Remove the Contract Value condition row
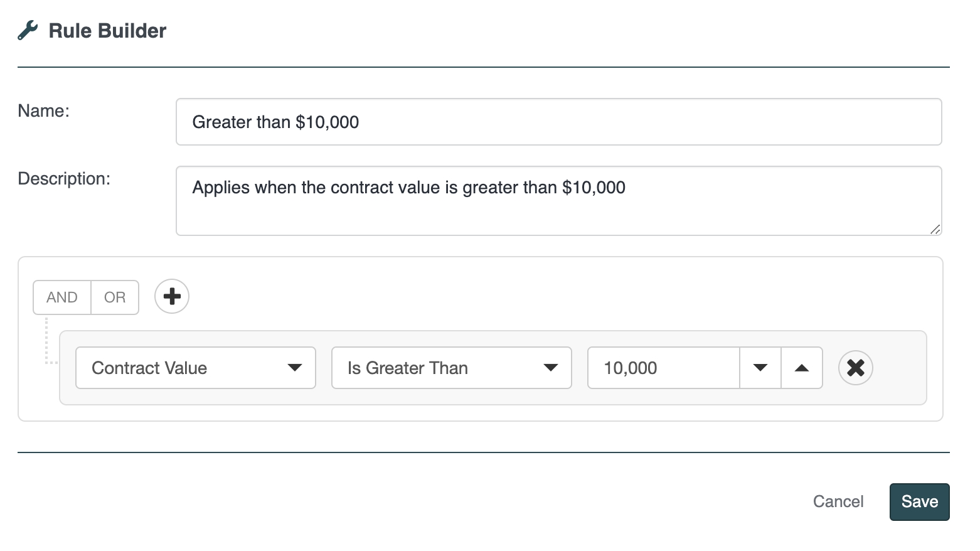Screen dimensions: 980x551 click(x=855, y=368)
